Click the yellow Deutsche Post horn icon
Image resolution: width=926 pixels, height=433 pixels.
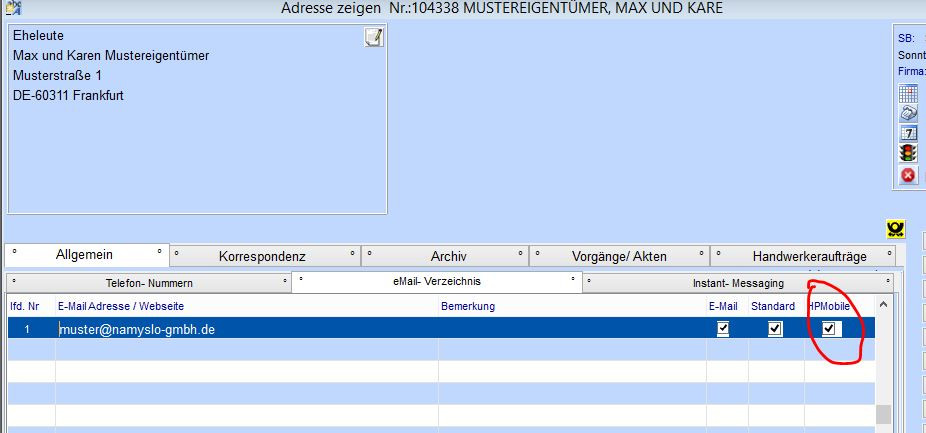[x=896, y=229]
